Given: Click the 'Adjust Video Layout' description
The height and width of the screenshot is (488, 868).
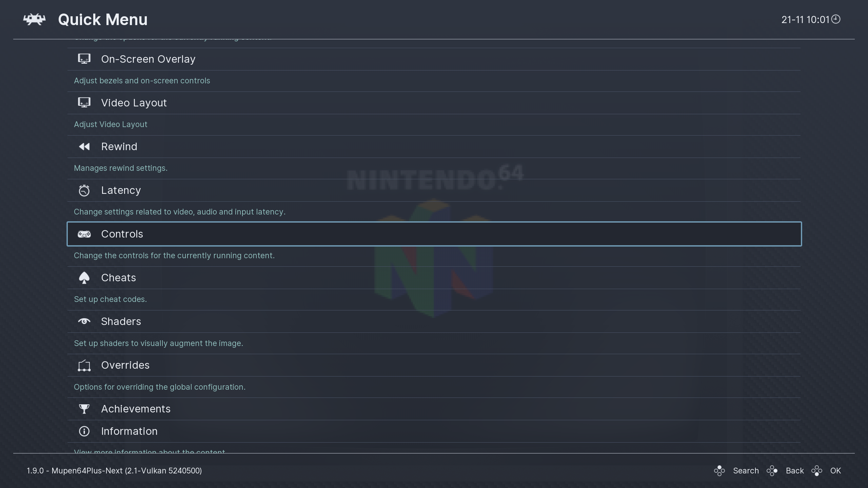Looking at the screenshot, I should (x=111, y=124).
